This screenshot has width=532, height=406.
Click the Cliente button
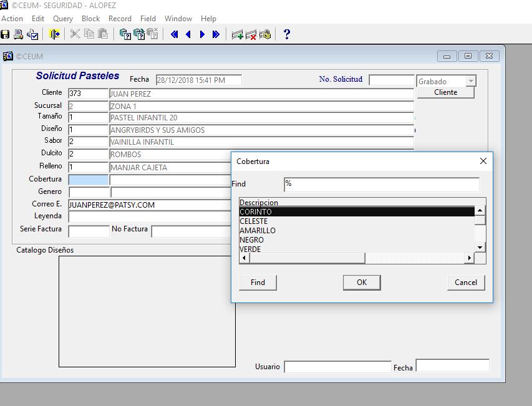pos(445,92)
